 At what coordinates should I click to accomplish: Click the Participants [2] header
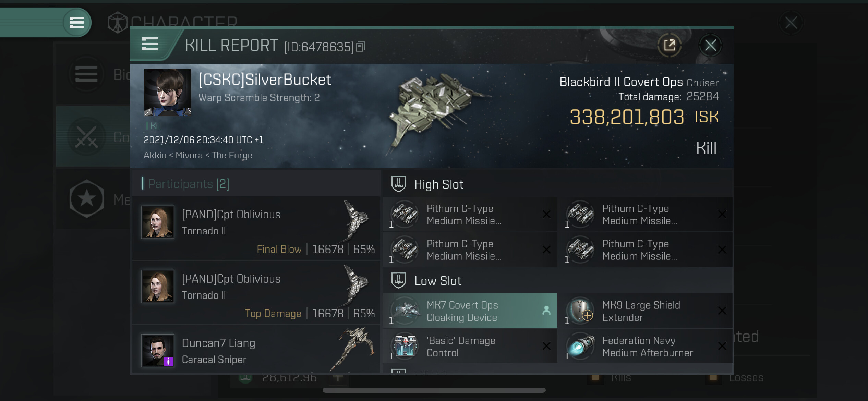(189, 184)
